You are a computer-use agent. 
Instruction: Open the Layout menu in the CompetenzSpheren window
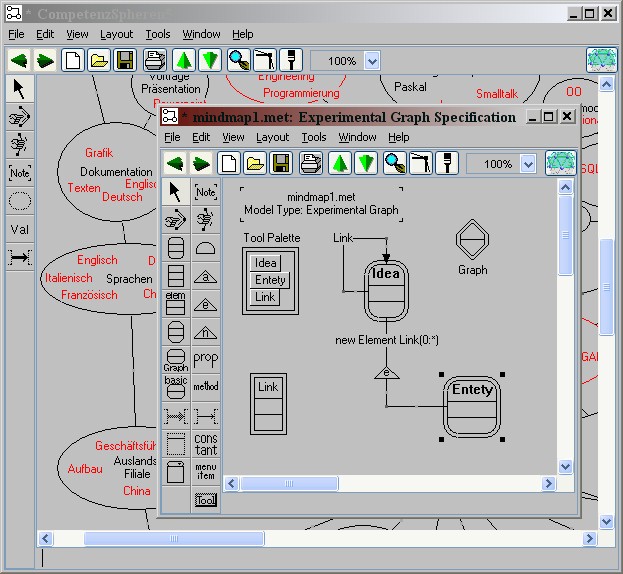pyautogui.click(x=116, y=35)
